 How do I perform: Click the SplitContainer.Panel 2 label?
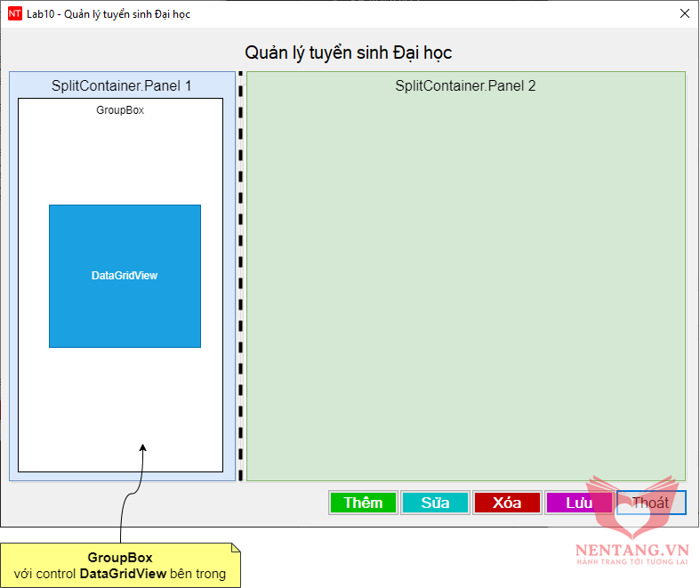(x=465, y=86)
